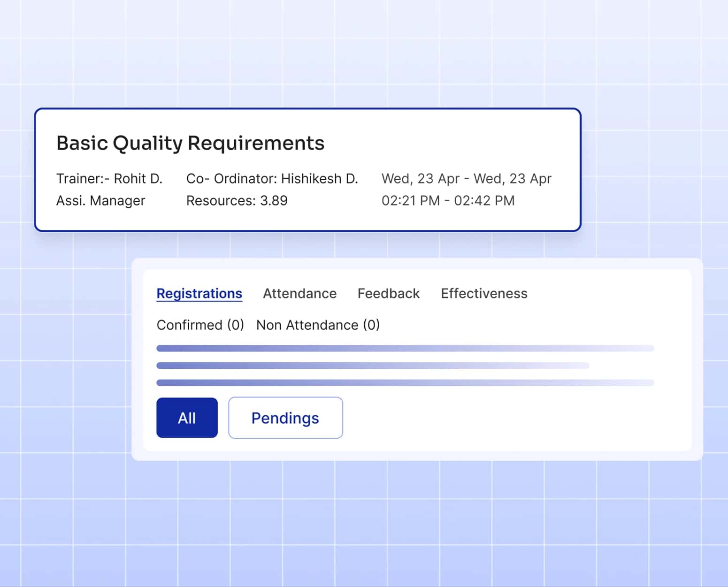The height and width of the screenshot is (587, 728).
Task: Click the Confirmed (0) filter label
Action: click(x=200, y=325)
